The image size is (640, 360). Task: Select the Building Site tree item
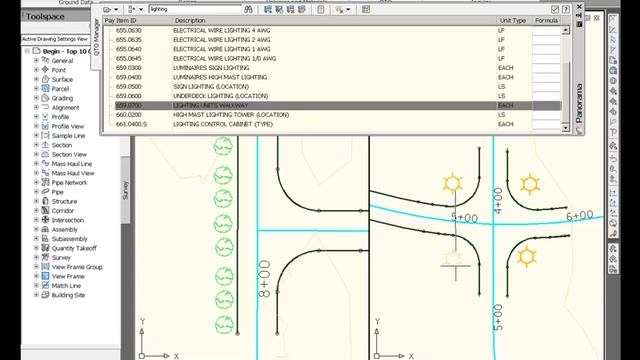[x=68, y=295]
